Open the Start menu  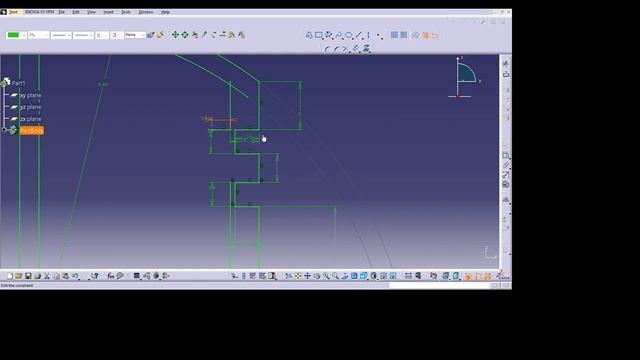(x=13, y=12)
